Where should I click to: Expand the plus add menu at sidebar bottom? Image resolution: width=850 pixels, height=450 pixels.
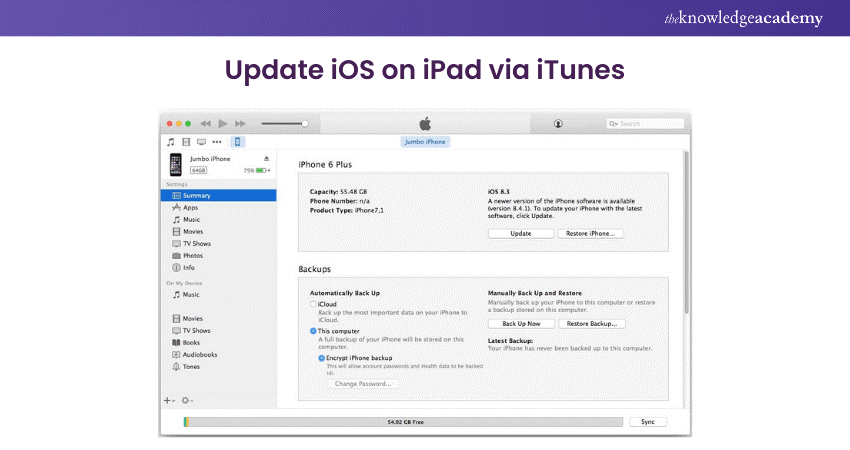[169, 400]
